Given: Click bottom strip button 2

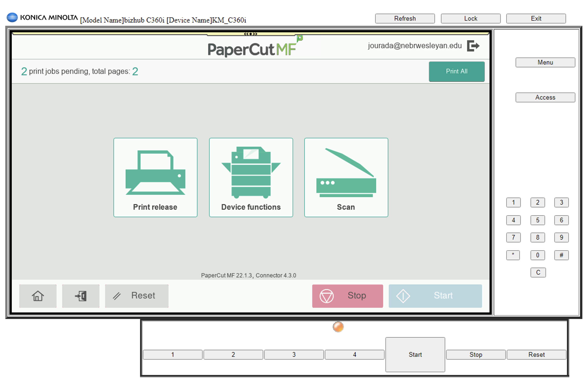Looking at the screenshot, I should click(x=233, y=355).
